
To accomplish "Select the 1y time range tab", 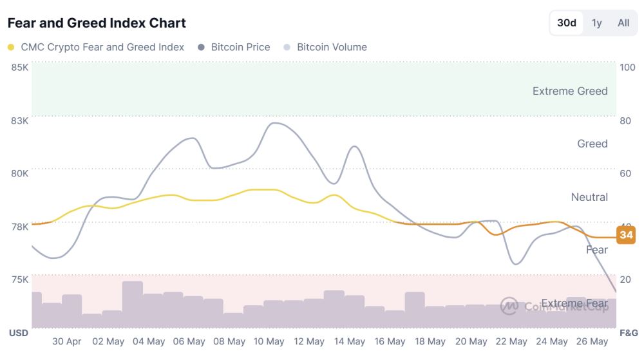I will tap(596, 23).
